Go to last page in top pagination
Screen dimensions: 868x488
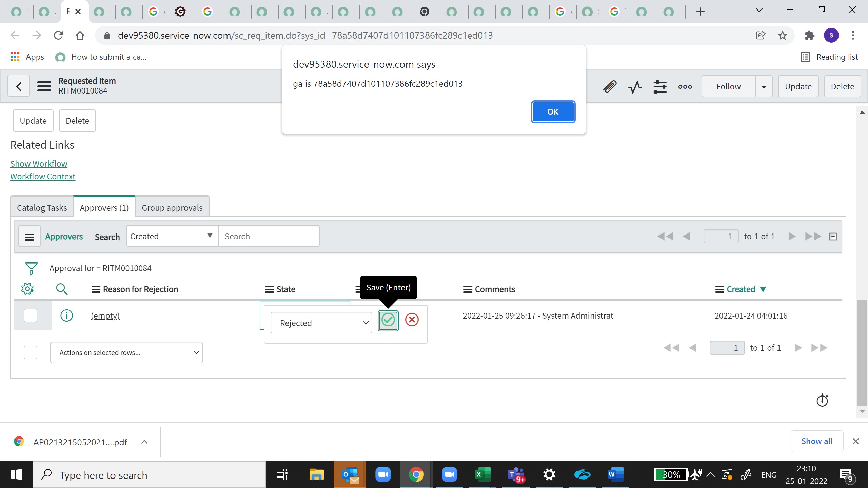813,236
